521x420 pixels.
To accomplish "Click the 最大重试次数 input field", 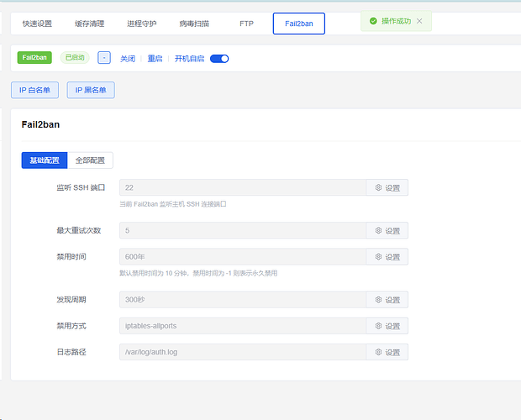I will [x=243, y=230].
